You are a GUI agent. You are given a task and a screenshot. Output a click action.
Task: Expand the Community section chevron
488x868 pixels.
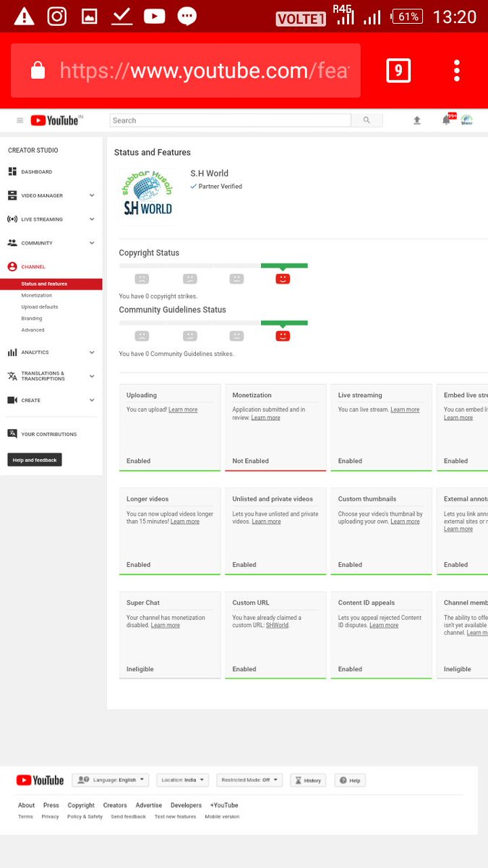[92, 243]
